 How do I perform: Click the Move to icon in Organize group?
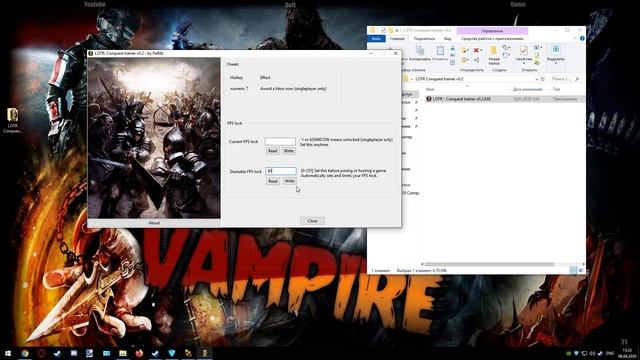coord(464,51)
